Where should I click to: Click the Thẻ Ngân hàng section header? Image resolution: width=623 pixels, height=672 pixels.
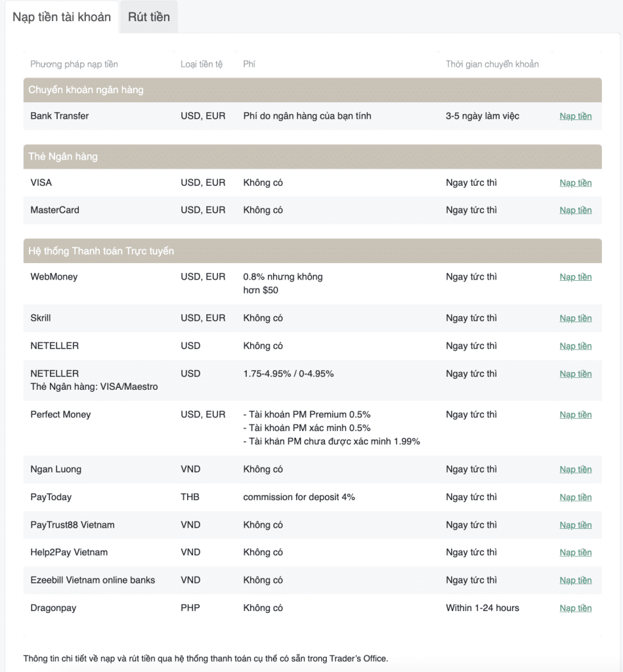63,157
